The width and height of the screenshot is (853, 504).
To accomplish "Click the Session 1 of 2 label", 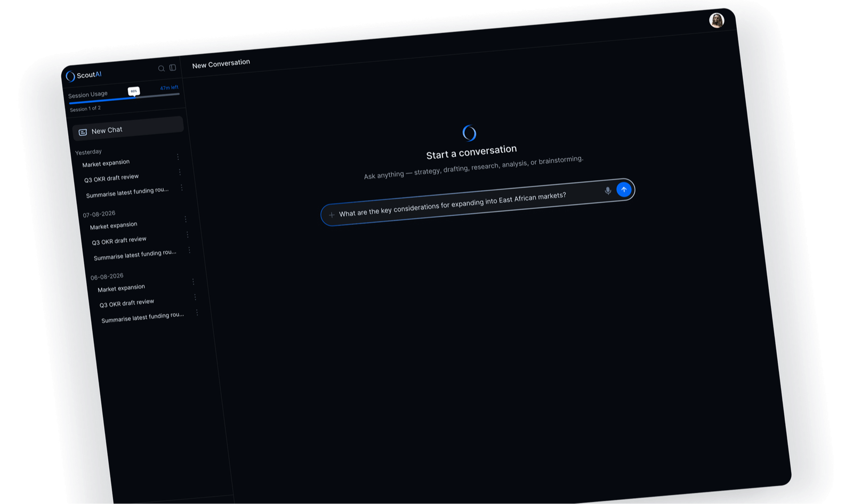I will [x=85, y=109].
